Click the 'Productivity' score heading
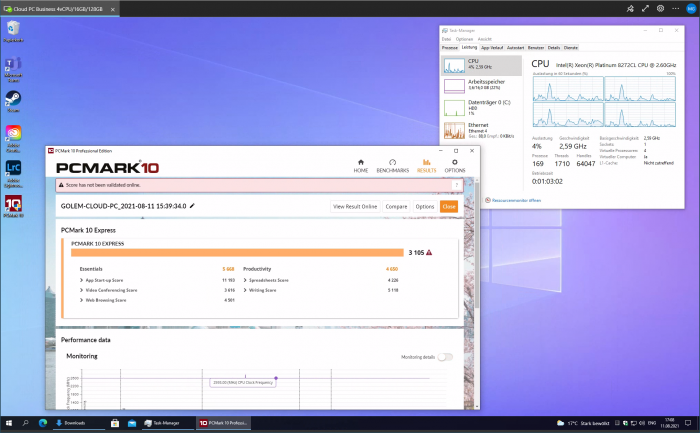700x433 pixels. point(257,269)
